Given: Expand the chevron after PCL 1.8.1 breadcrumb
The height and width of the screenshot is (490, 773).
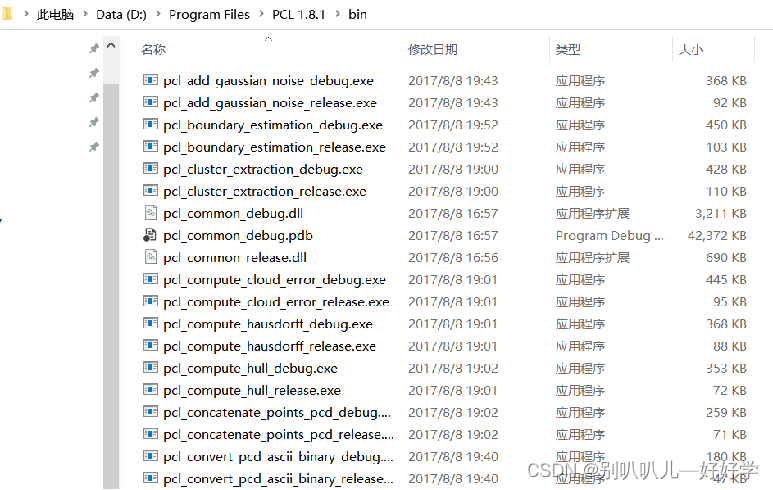Looking at the screenshot, I should [338, 14].
